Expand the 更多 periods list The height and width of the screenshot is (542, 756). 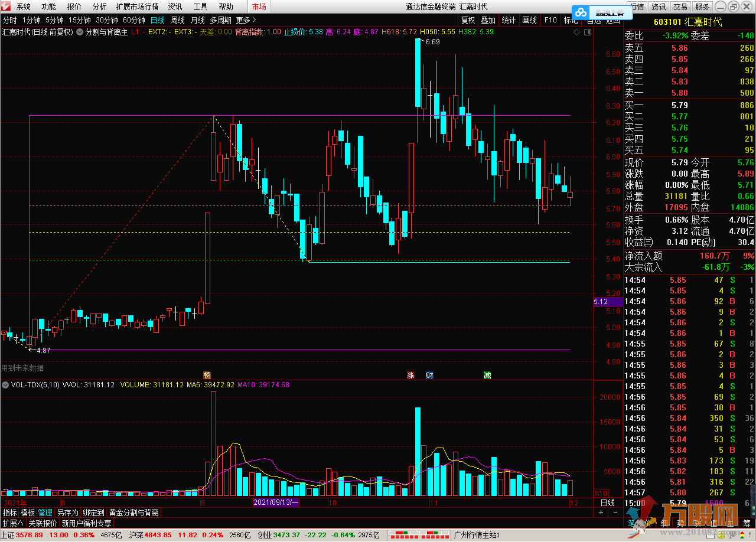tap(246, 20)
